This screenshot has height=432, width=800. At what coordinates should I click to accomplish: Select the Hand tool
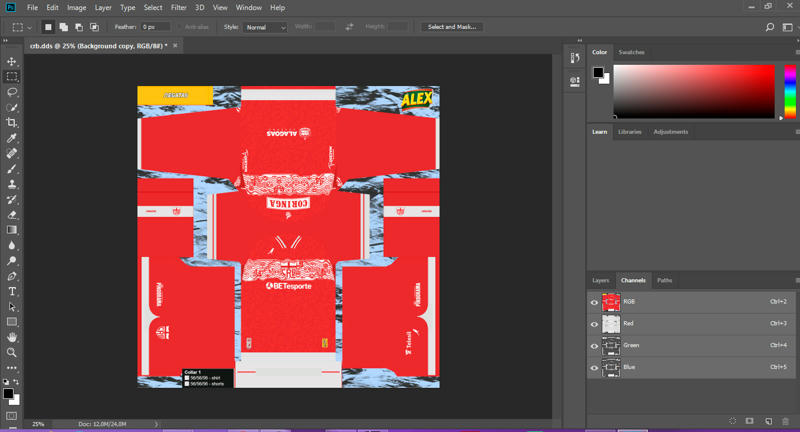point(12,337)
